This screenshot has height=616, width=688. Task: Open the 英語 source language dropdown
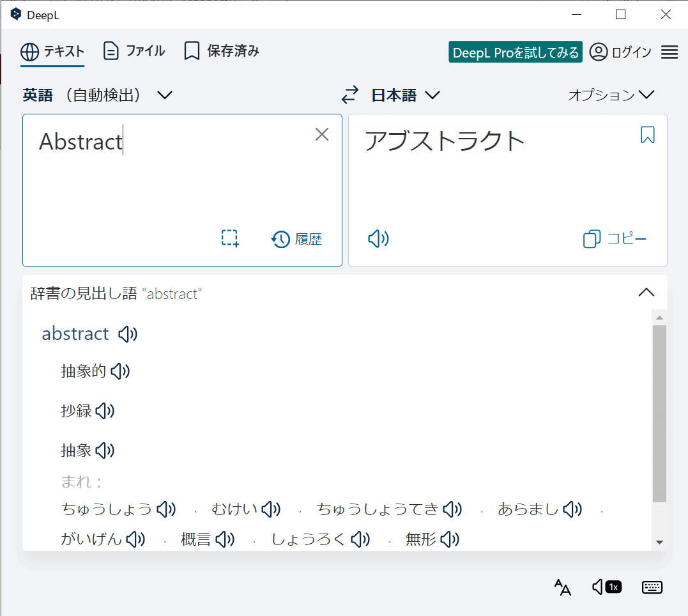pyautogui.click(x=96, y=95)
